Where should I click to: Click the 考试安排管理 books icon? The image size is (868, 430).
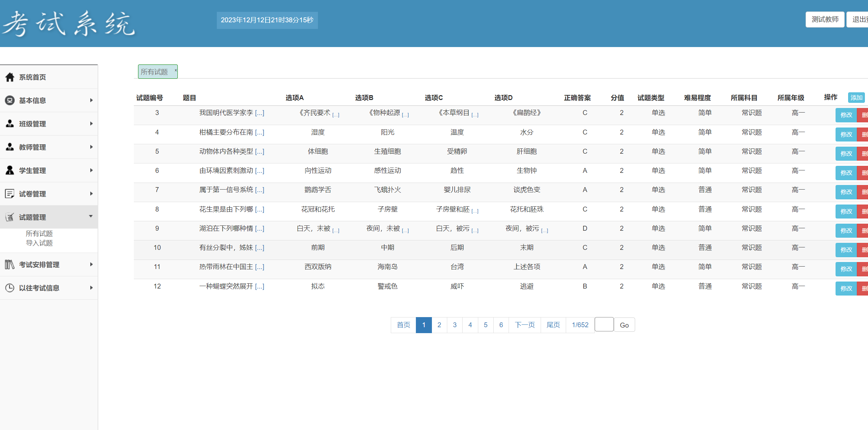pos(10,264)
